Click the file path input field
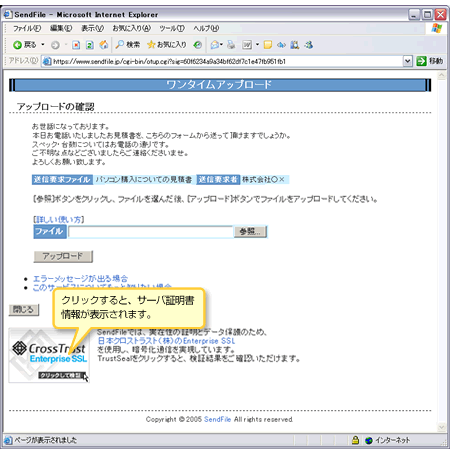450x454 pixels. 151,232
